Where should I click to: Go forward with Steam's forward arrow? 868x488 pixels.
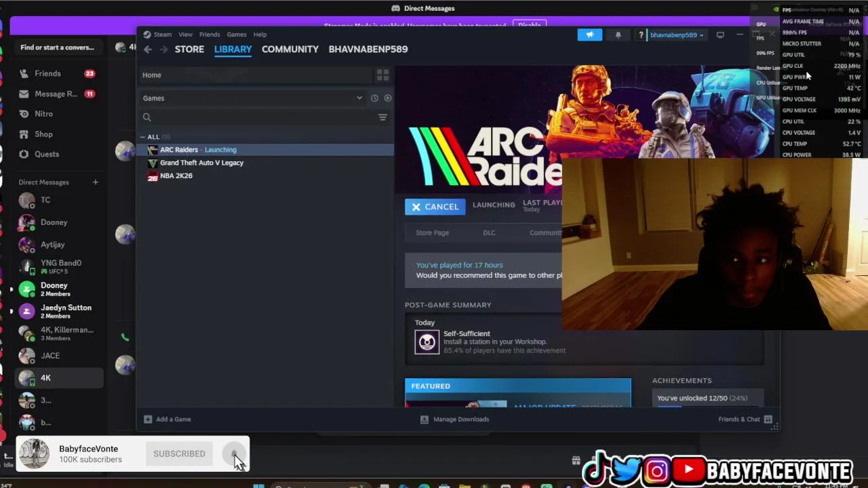[163, 49]
